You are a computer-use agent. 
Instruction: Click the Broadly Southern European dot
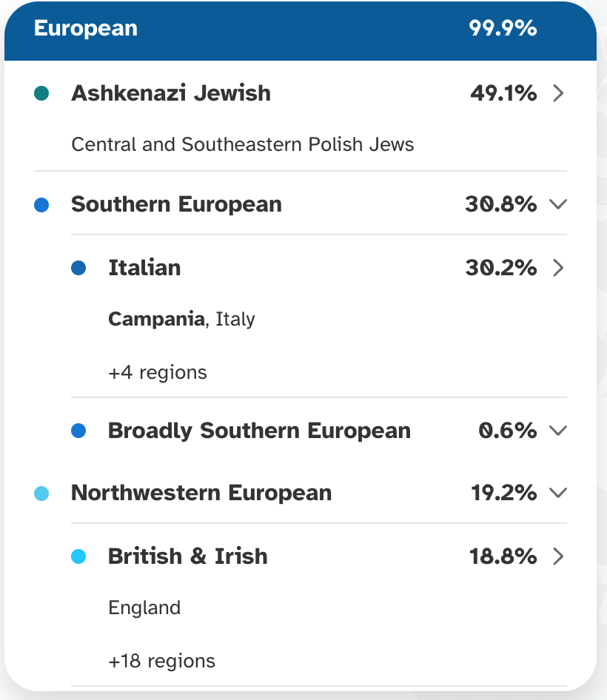[x=78, y=431]
